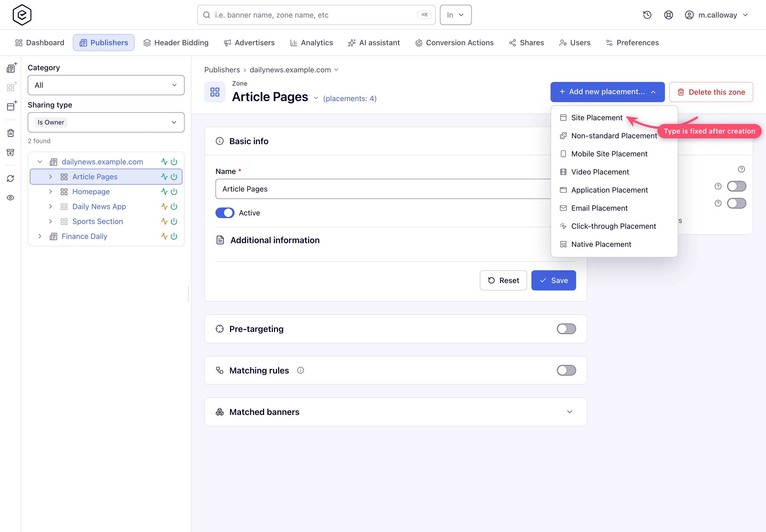Expand the Matched banners section
The height and width of the screenshot is (532, 766).
tap(569, 412)
